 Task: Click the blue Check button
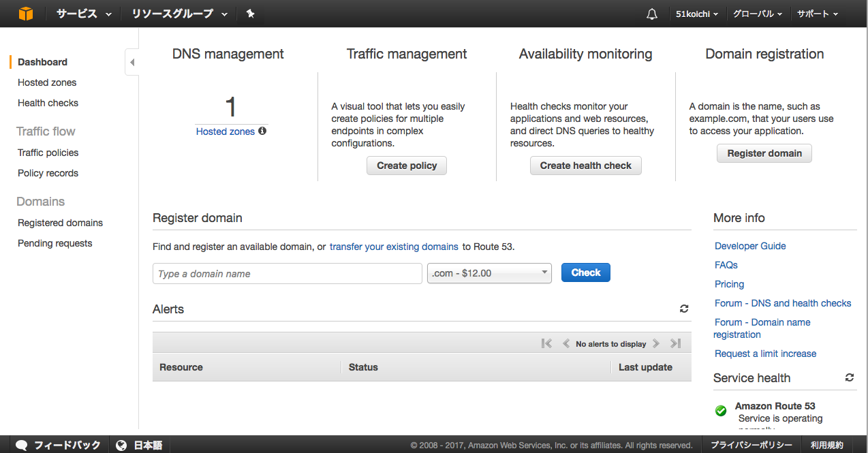point(586,272)
